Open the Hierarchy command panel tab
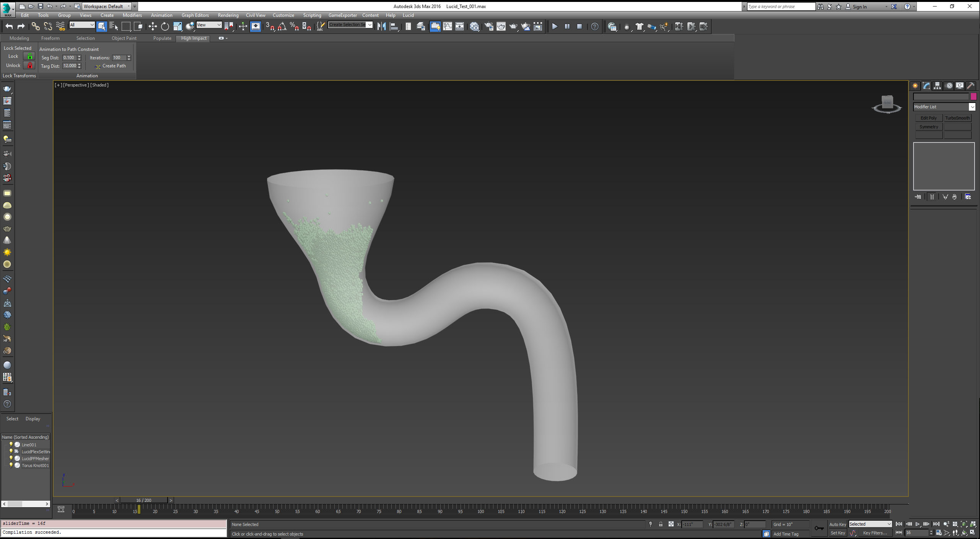This screenshot has width=980, height=539. pos(937,86)
